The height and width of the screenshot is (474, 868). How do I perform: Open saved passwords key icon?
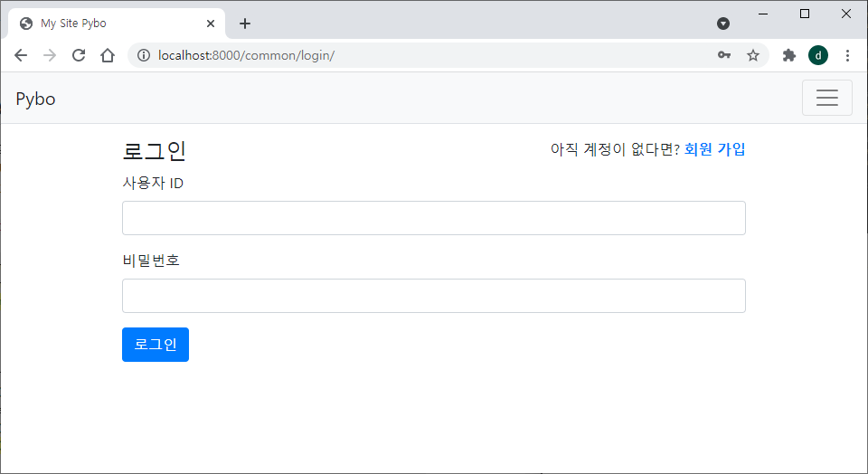[x=724, y=55]
